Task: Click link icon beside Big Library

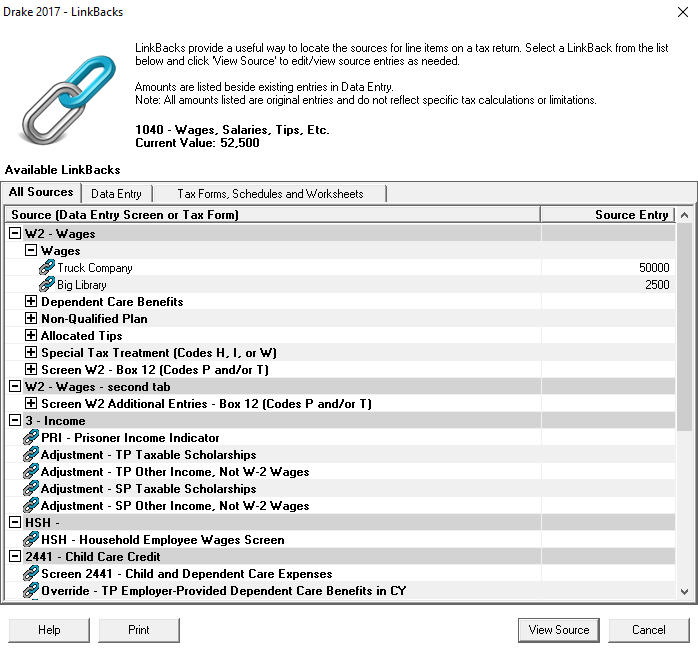Action: pyautogui.click(x=47, y=285)
